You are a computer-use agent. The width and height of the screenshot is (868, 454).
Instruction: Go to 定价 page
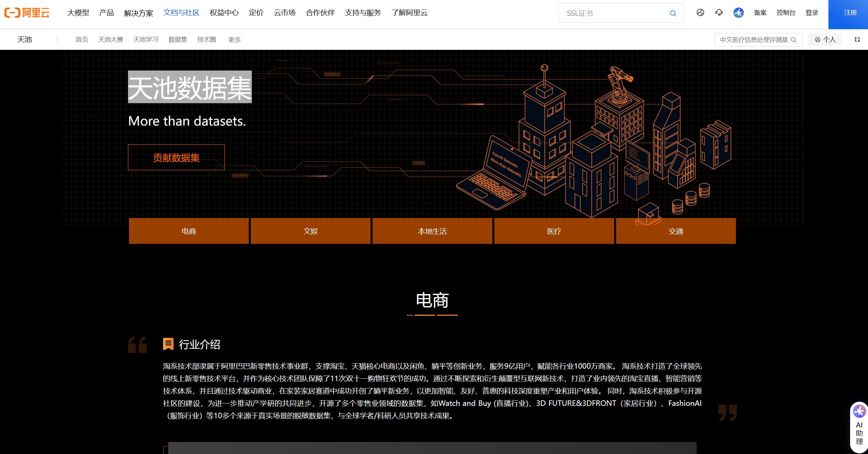coord(256,13)
